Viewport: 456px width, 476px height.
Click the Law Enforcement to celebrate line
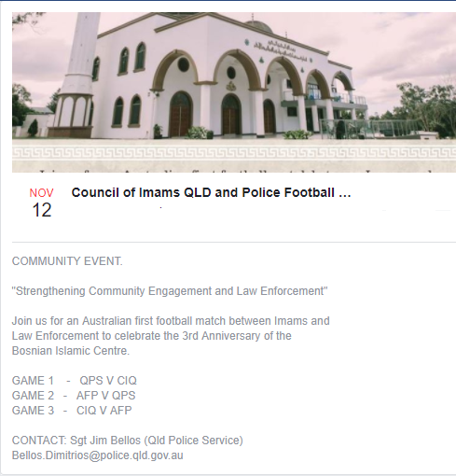pyautogui.click(x=152, y=336)
